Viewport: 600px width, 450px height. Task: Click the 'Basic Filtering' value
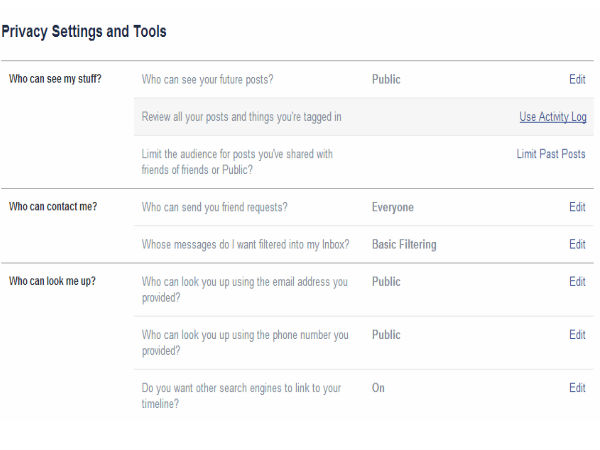(x=404, y=244)
